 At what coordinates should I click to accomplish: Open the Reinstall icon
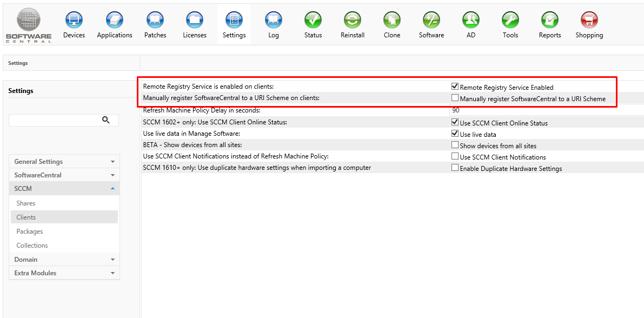click(353, 21)
